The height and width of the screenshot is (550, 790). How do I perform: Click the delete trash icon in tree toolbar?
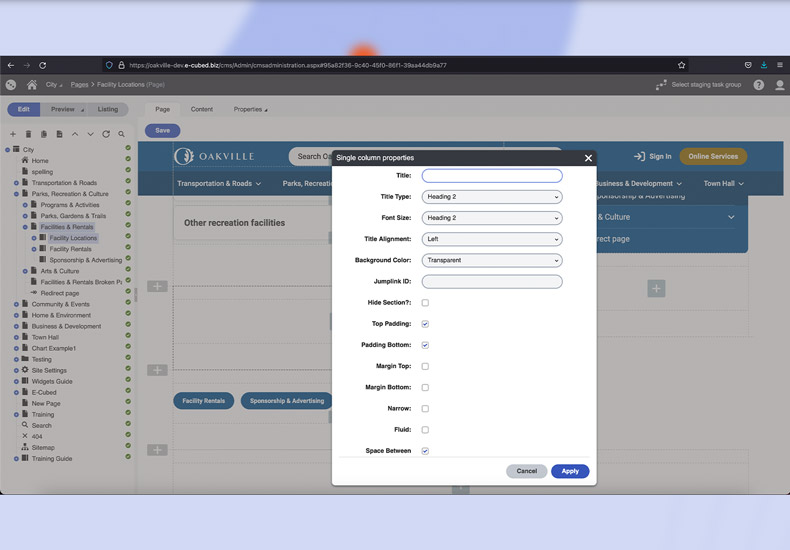(x=28, y=134)
